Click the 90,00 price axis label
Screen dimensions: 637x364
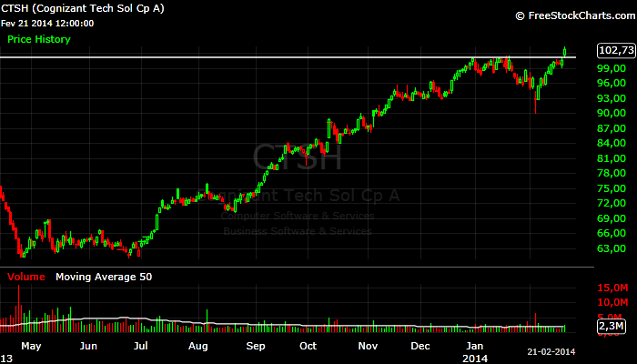click(612, 114)
